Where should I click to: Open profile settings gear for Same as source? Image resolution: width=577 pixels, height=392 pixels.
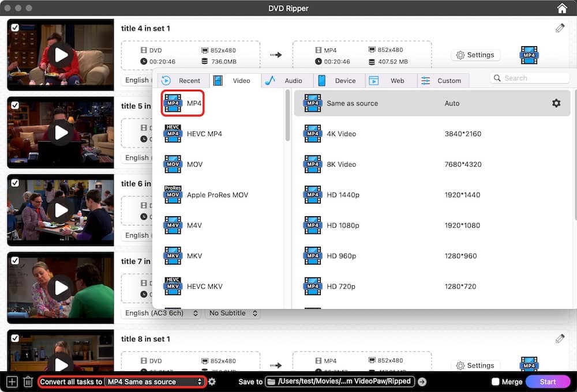(x=556, y=103)
